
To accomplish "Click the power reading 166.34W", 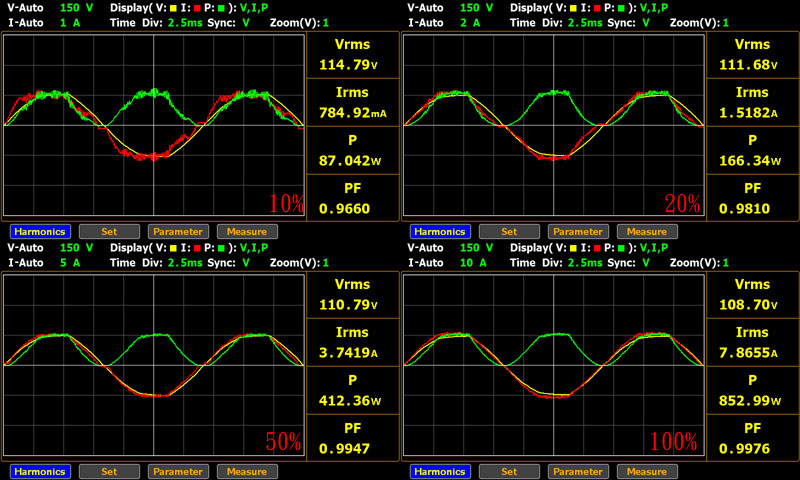I will click(x=750, y=161).
